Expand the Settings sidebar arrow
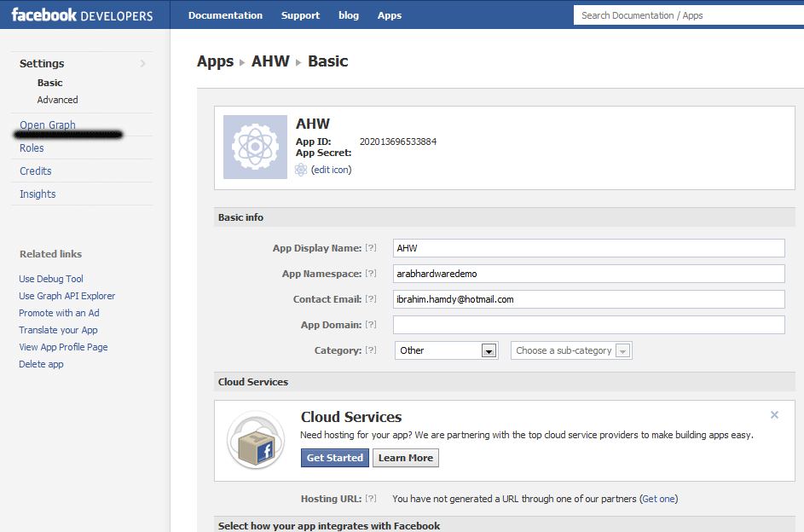 pyautogui.click(x=143, y=64)
